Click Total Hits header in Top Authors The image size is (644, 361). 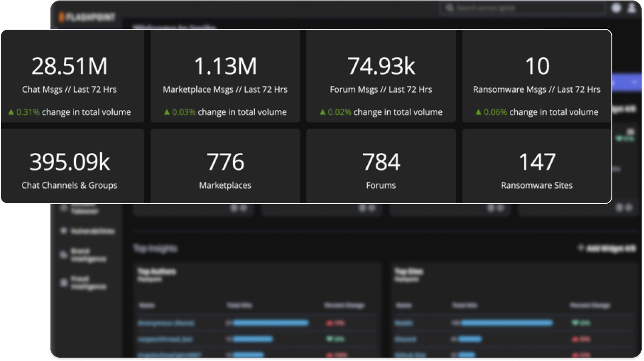pyautogui.click(x=240, y=306)
